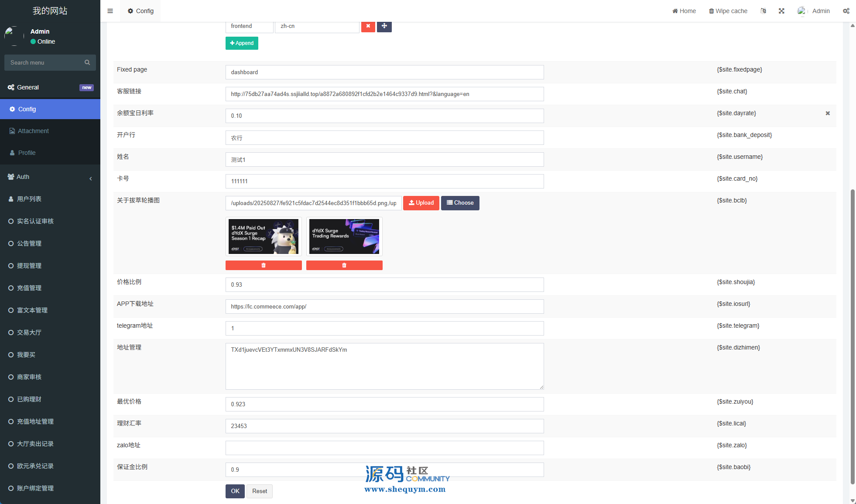Click the 地址管理 text area
This screenshot has width=856, height=504.
(384, 366)
